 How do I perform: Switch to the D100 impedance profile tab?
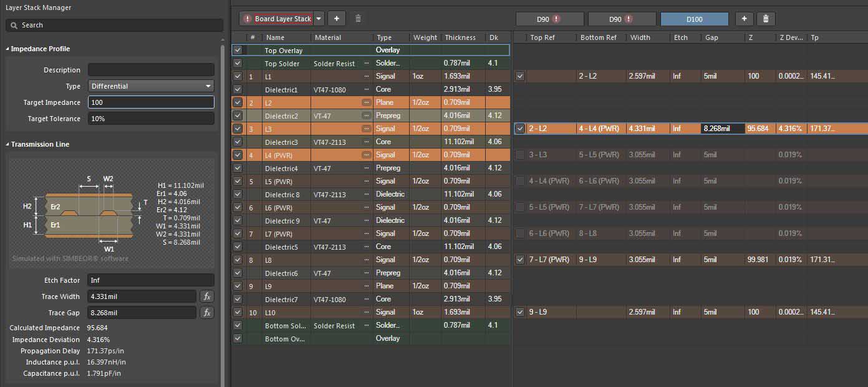[694, 19]
